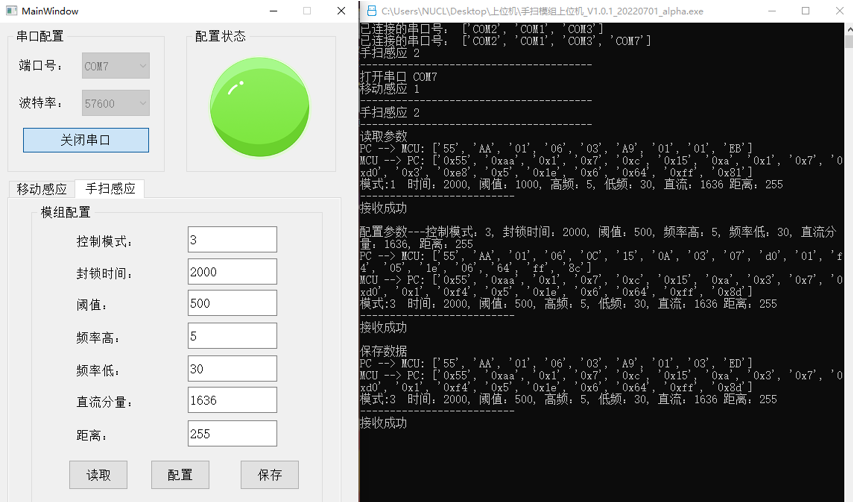This screenshot has height=502, width=853.
Task: Switch to the 移动感应 tab
Action: coord(42,189)
